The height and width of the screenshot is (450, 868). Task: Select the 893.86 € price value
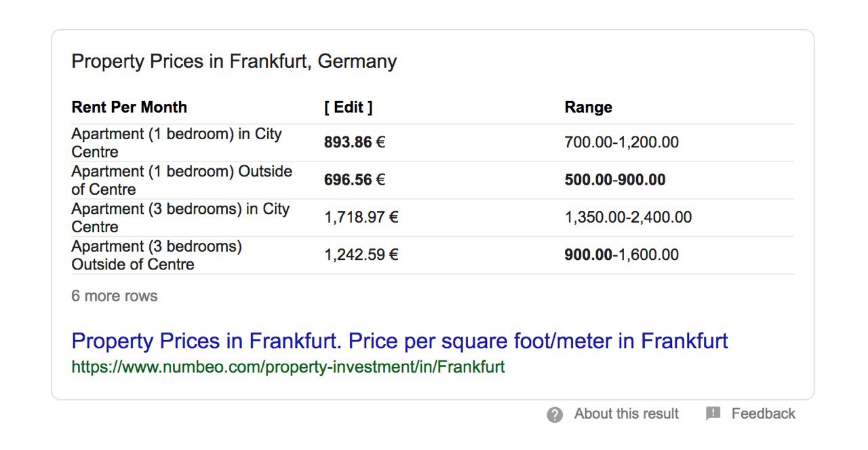[x=355, y=143]
